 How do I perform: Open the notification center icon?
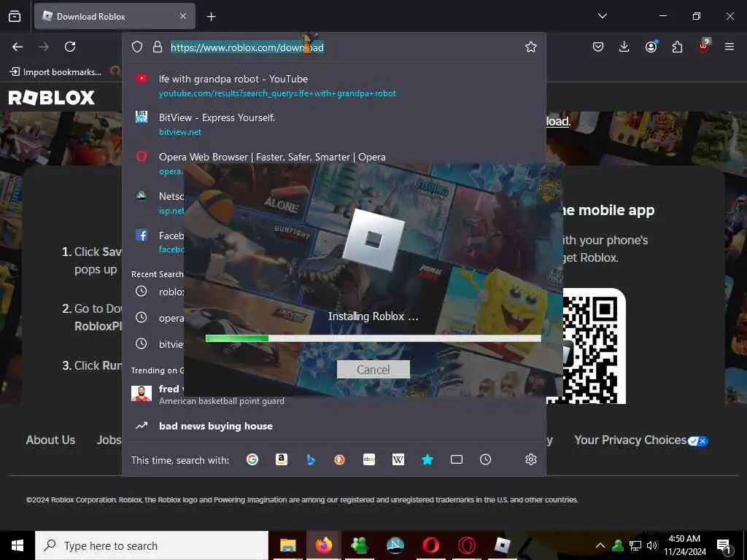[724, 547]
